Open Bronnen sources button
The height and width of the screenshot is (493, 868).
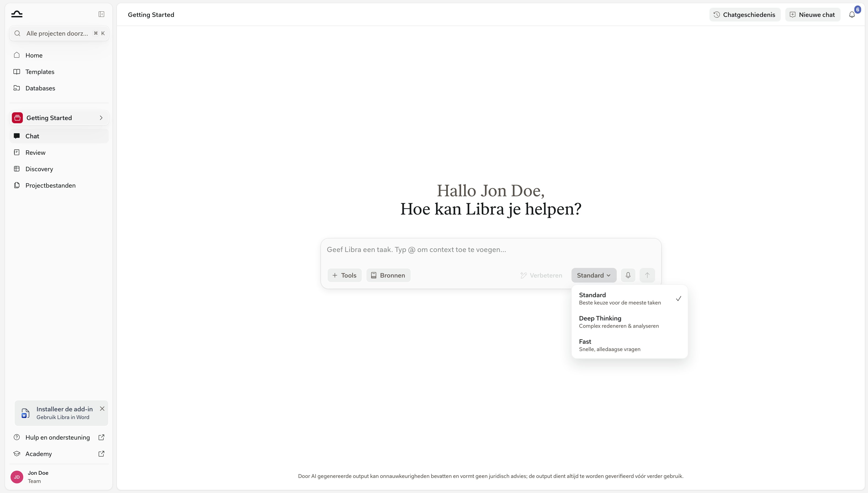(388, 275)
